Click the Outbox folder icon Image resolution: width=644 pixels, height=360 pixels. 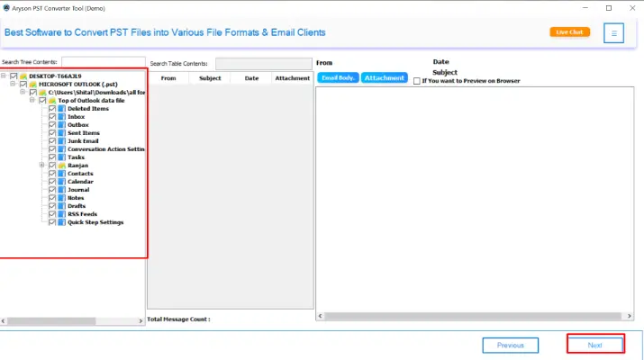tap(62, 125)
